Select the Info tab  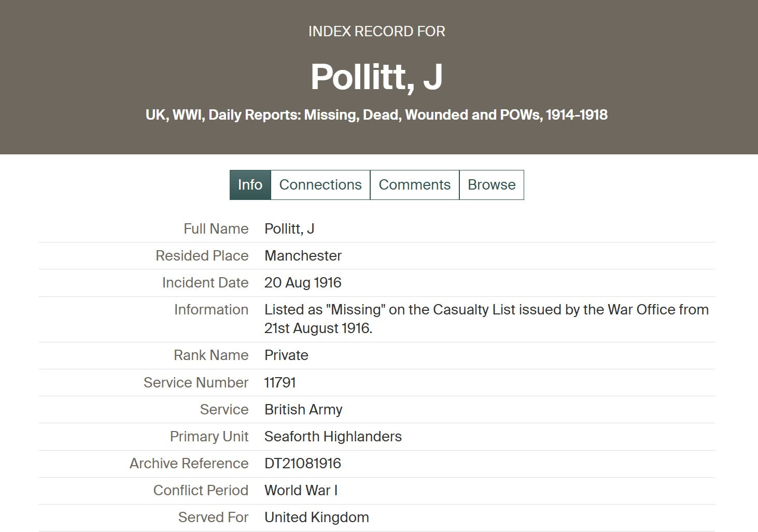(x=250, y=185)
